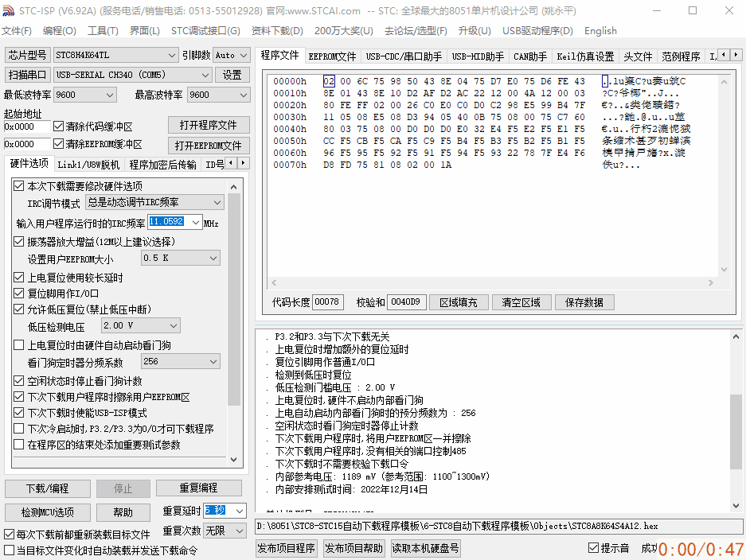Open chip model dropdown STC8H4K64TL
746x560 pixels.
[115, 55]
